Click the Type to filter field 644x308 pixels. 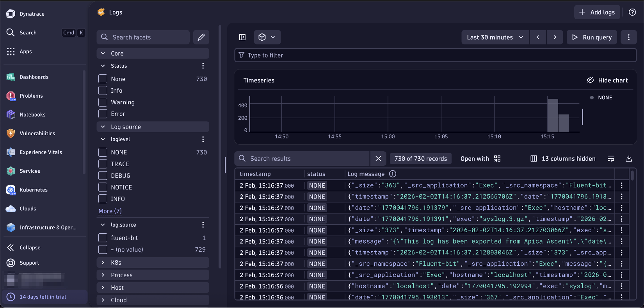tap(435, 55)
